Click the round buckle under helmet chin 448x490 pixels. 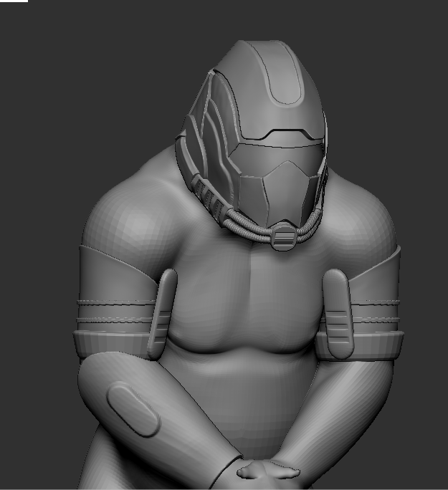[284, 238]
